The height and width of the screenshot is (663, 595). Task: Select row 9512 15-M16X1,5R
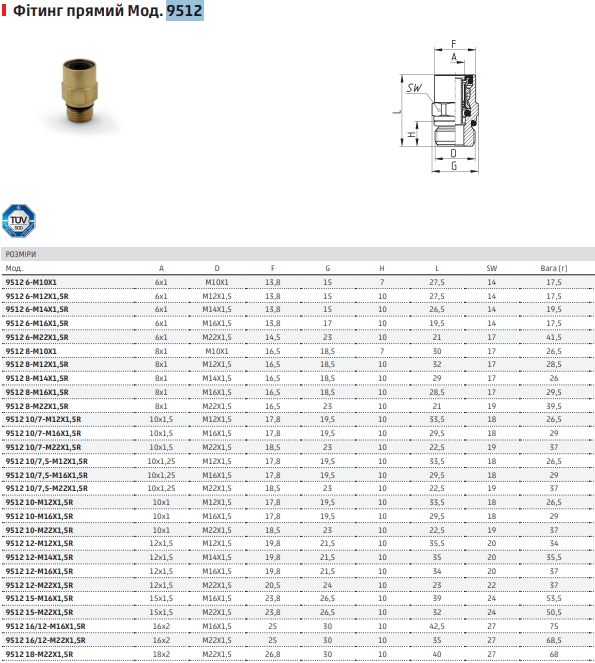click(x=298, y=598)
